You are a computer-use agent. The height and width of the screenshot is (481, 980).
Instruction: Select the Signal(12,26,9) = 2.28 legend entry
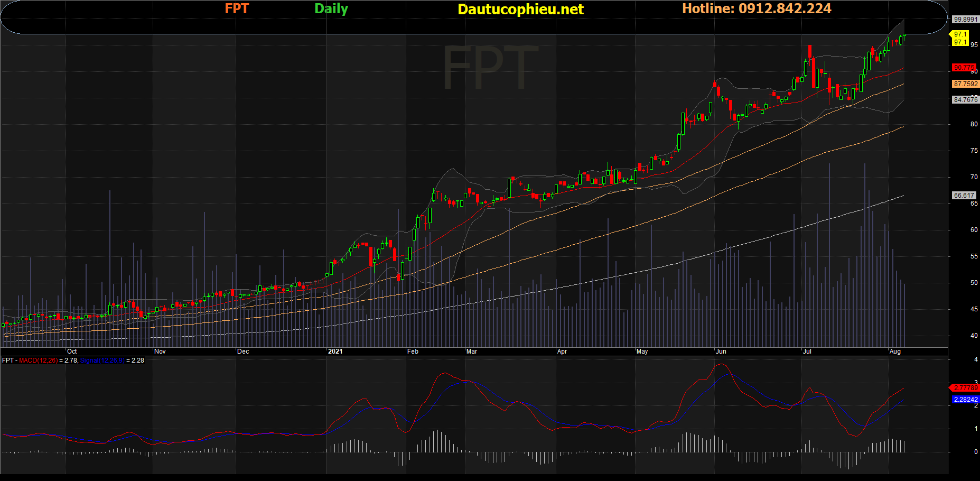point(112,360)
